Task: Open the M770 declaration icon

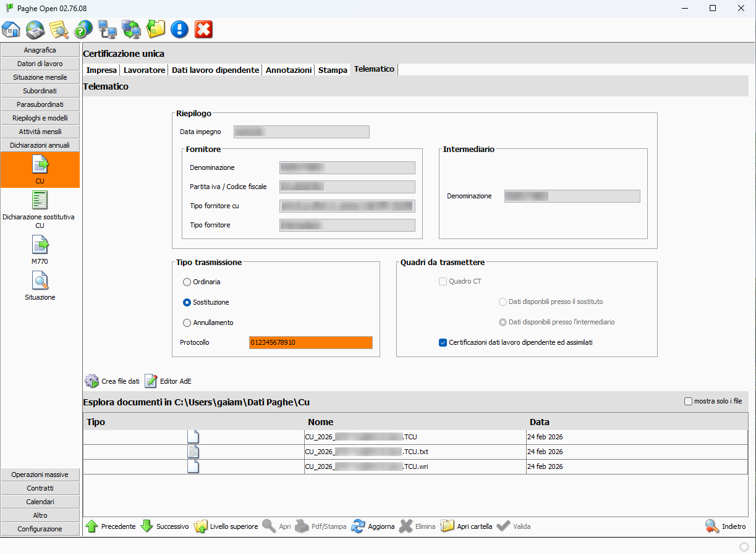Action: 40,245
